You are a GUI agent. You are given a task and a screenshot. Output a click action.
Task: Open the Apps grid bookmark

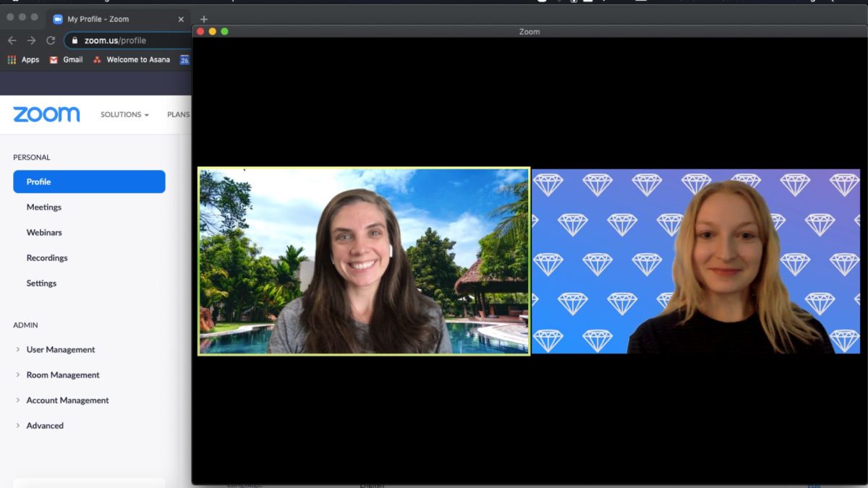click(23, 60)
